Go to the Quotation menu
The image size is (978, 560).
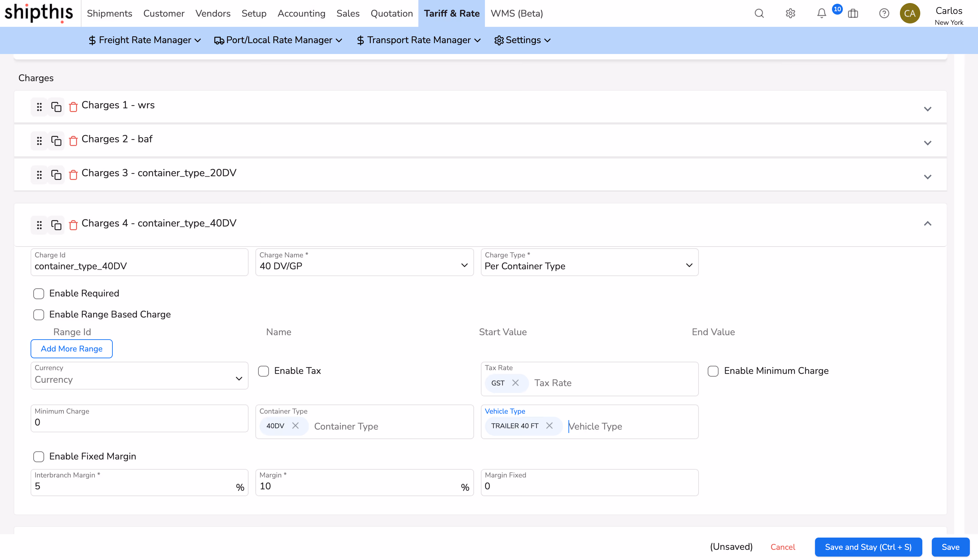(x=392, y=14)
